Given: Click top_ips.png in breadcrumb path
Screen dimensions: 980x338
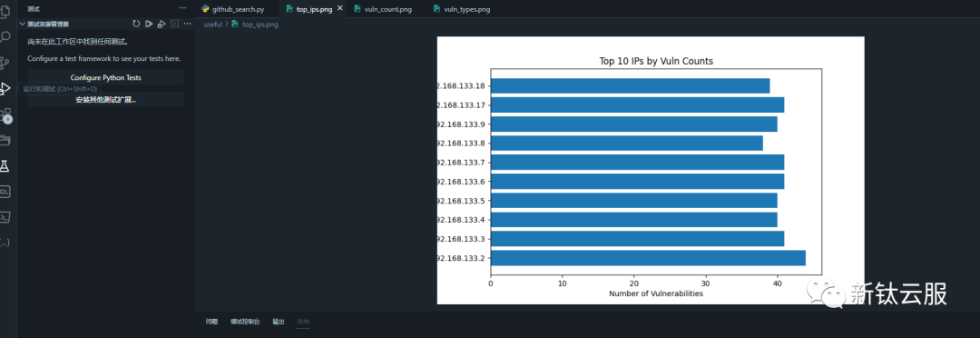Looking at the screenshot, I should 260,25.
